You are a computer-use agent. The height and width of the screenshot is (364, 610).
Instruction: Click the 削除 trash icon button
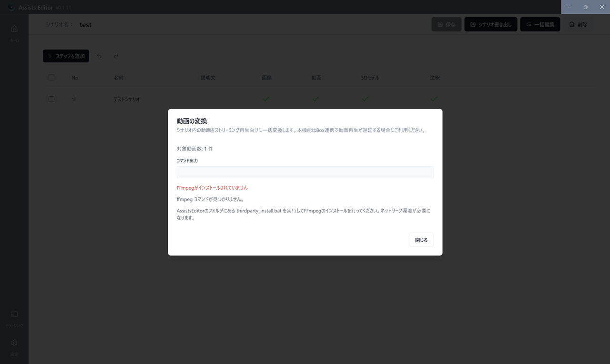(578, 24)
